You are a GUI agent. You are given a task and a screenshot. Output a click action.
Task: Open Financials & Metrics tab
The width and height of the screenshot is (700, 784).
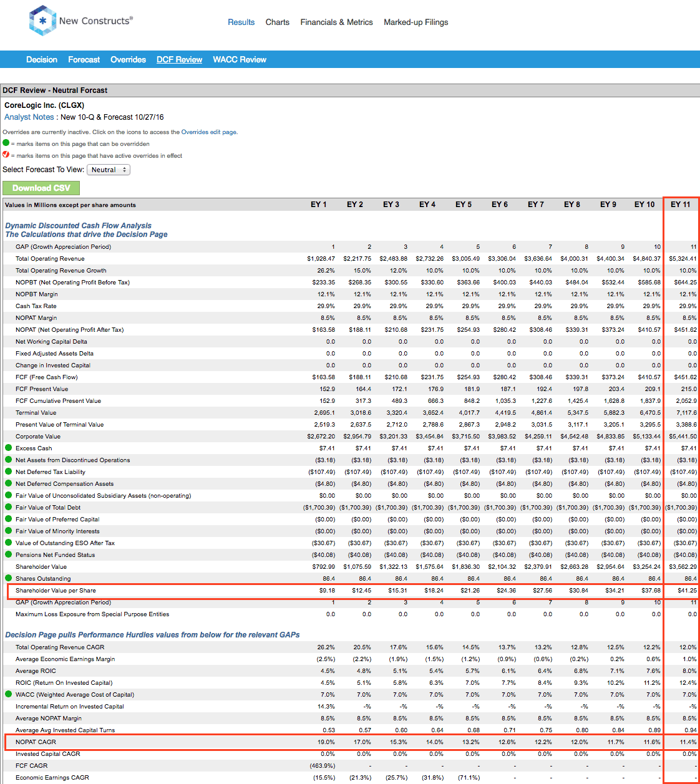336,22
